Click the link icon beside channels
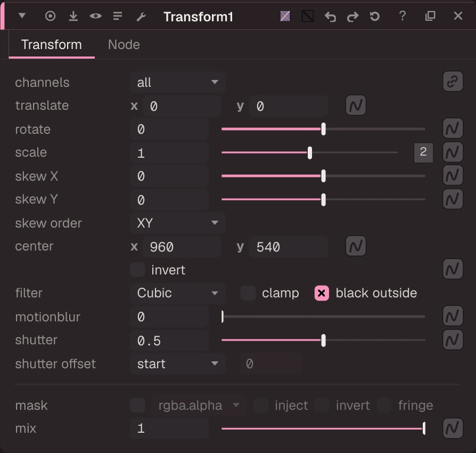 click(x=453, y=82)
